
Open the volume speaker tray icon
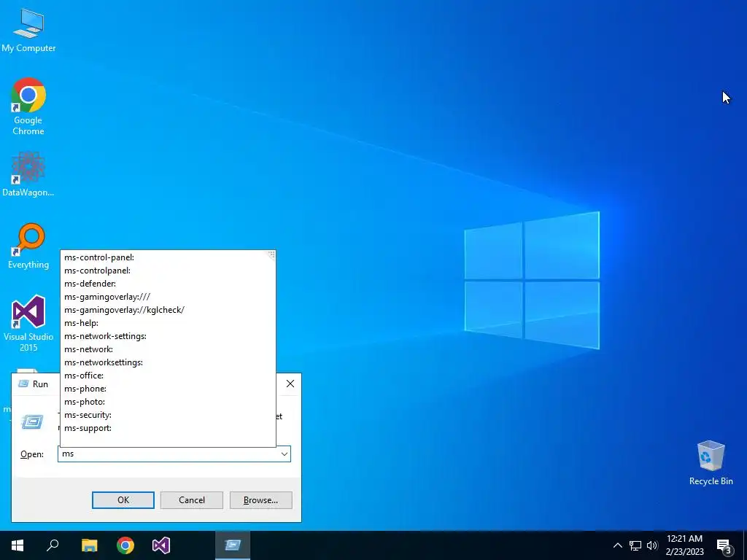651,545
